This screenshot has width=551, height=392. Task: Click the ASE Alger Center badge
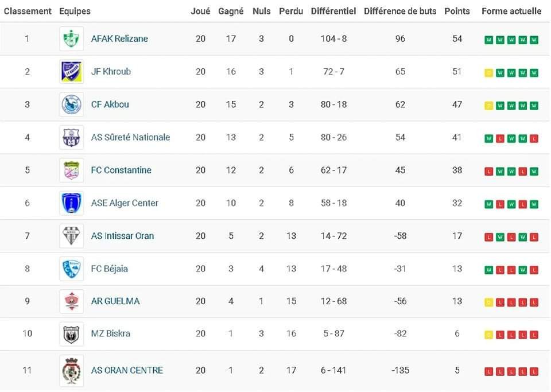tap(71, 203)
